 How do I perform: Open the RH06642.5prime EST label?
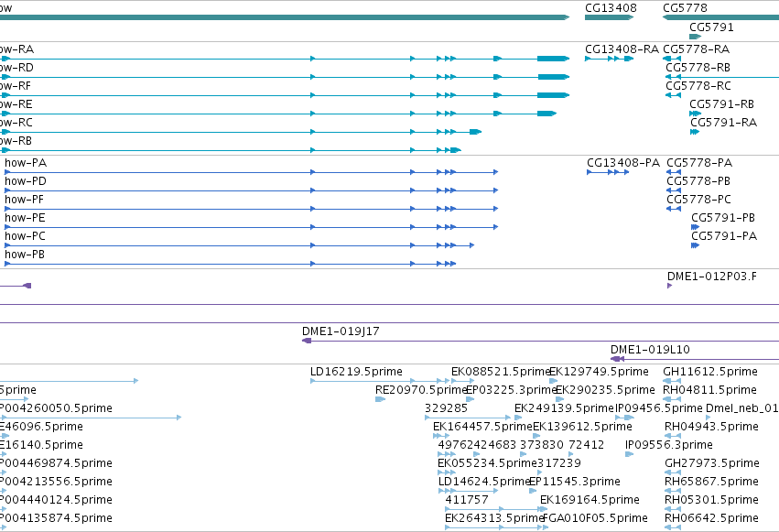(711, 518)
